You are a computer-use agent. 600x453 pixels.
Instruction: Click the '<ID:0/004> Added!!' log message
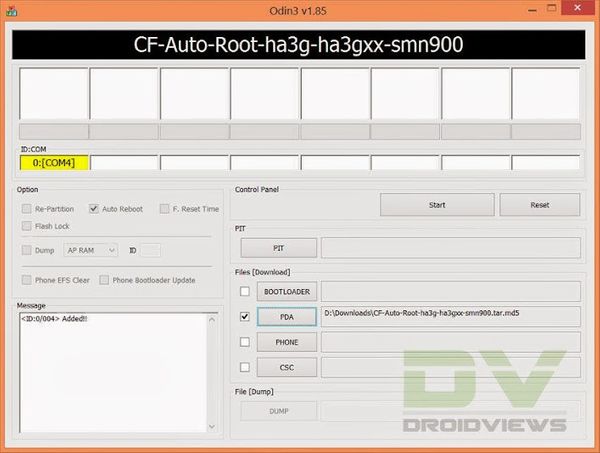click(x=54, y=319)
